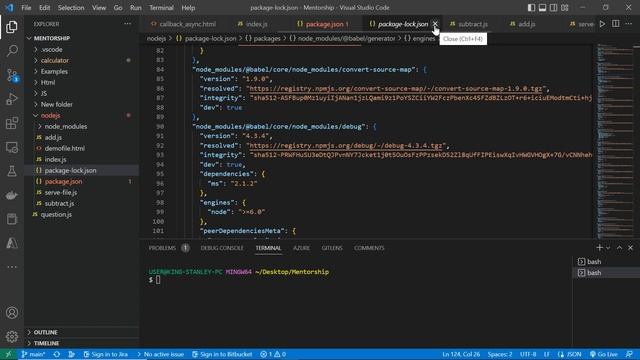Switch to the PROBLEMS panel tab
This screenshot has height=360, width=640.
(x=169, y=248)
